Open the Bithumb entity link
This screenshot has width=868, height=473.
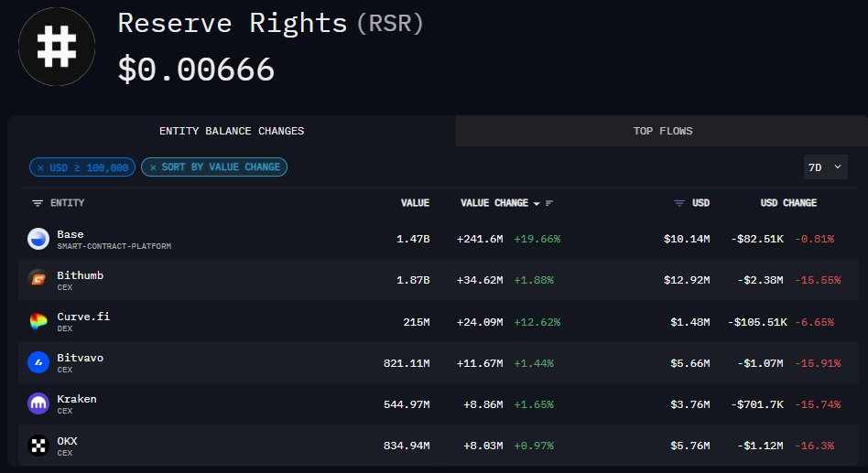click(x=80, y=275)
